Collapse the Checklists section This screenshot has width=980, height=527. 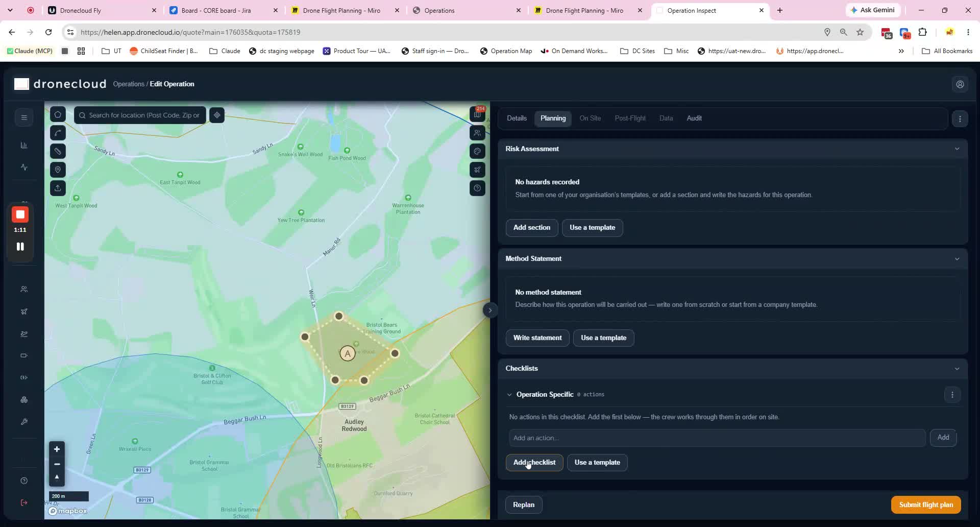point(957,369)
